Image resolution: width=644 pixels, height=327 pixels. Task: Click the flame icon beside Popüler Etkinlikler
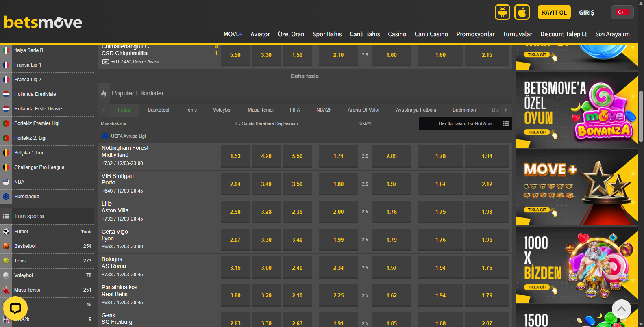coord(104,93)
